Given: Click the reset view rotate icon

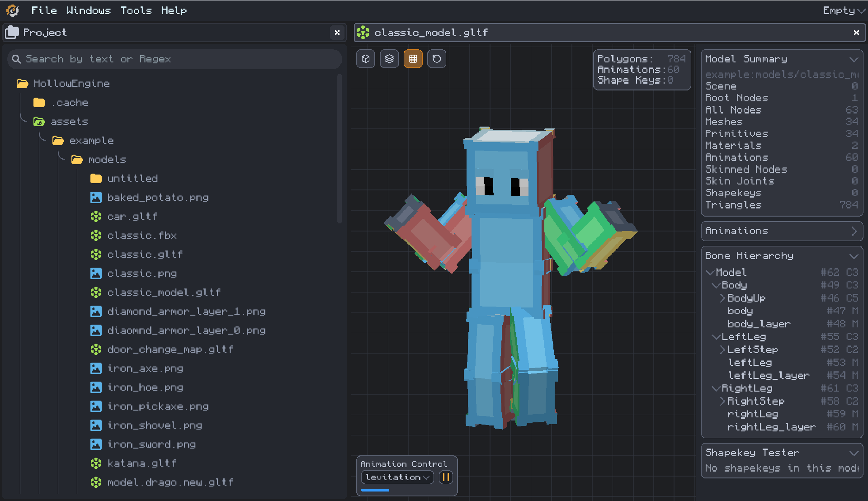Looking at the screenshot, I should (x=437, y=59).
